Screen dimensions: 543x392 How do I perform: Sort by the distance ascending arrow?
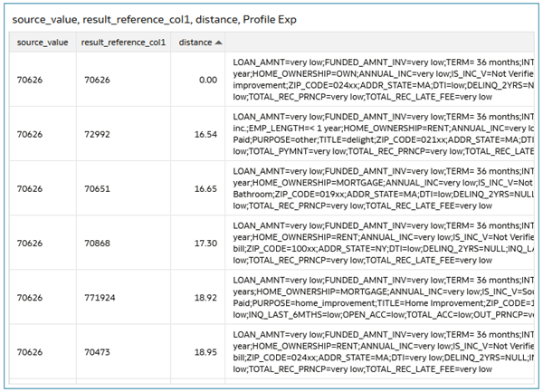pyautogui.click(x=218, y=43)
